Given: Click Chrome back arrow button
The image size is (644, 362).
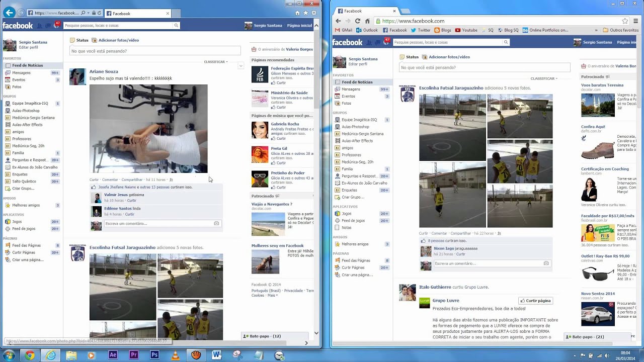Looking at the screenshot, I should (x=338, y=21).
